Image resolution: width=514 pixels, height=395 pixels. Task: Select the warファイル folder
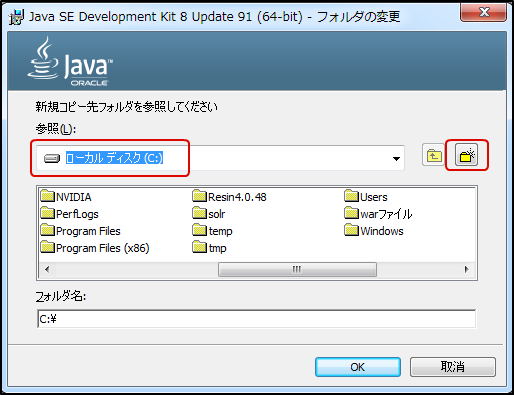point(378,213)
